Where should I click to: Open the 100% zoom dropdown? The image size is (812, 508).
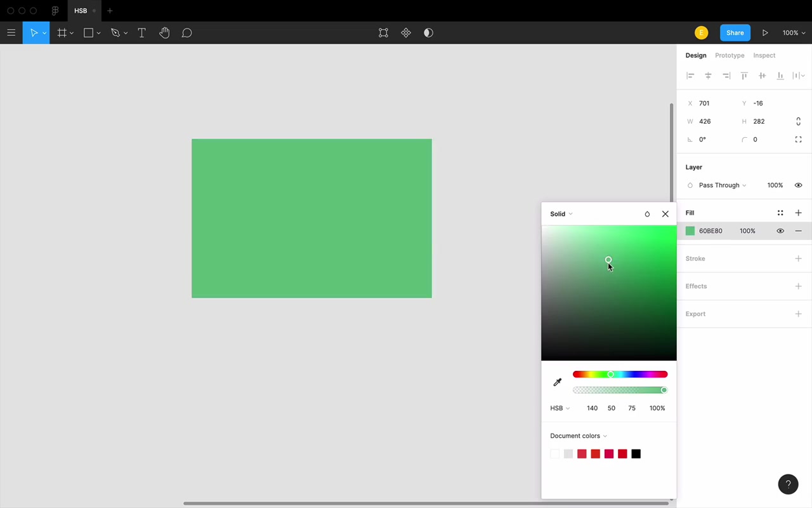tap(794, 33)
